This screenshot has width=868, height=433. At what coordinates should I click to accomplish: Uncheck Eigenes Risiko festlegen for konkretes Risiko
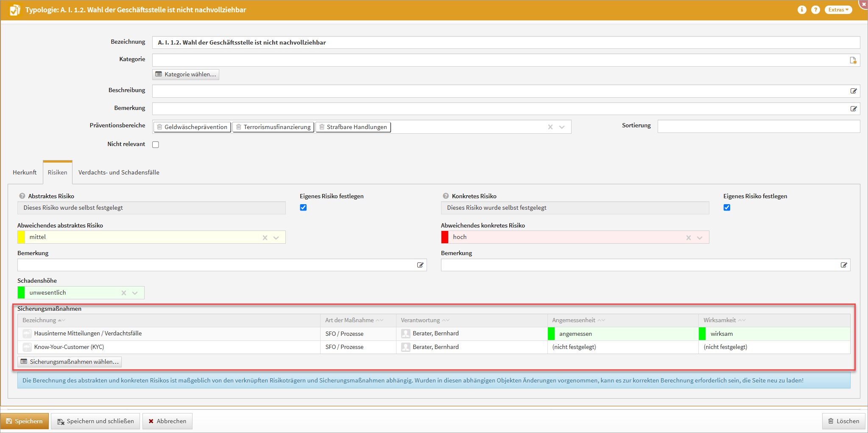click(x=727, y=208)
